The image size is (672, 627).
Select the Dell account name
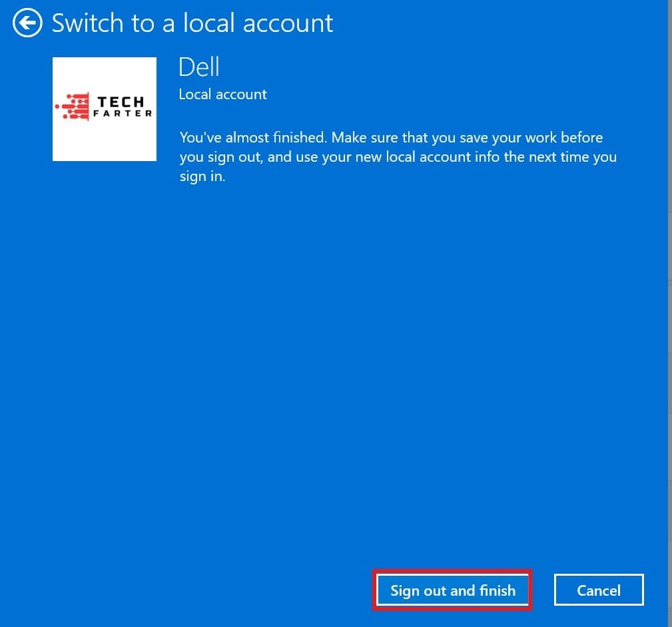[198, 67]
